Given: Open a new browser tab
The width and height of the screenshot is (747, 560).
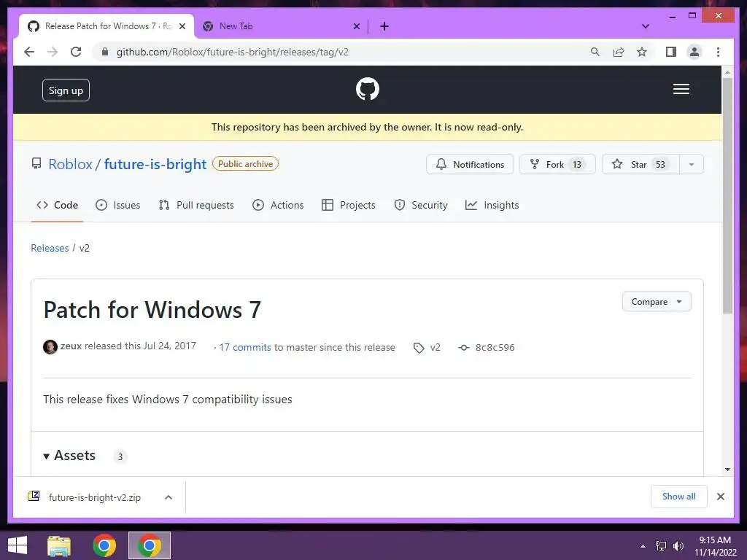Looking at the screenshot, I should coord(384,26).
